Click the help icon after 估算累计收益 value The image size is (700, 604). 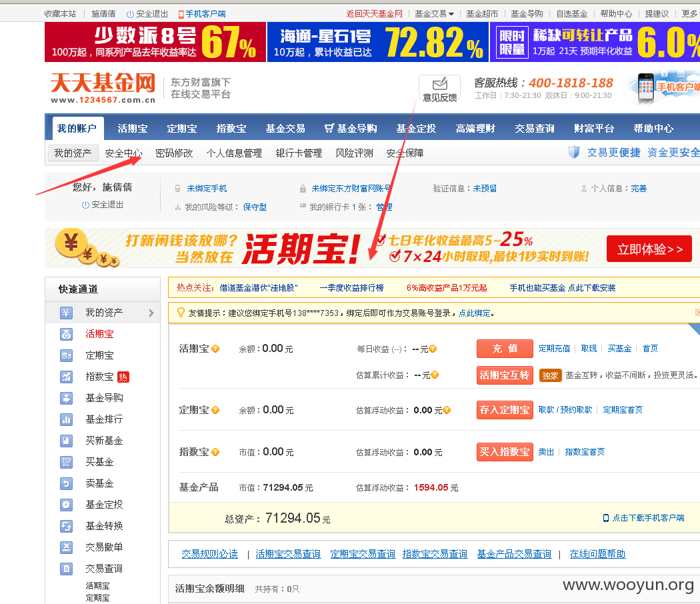[x=435, y=375]
